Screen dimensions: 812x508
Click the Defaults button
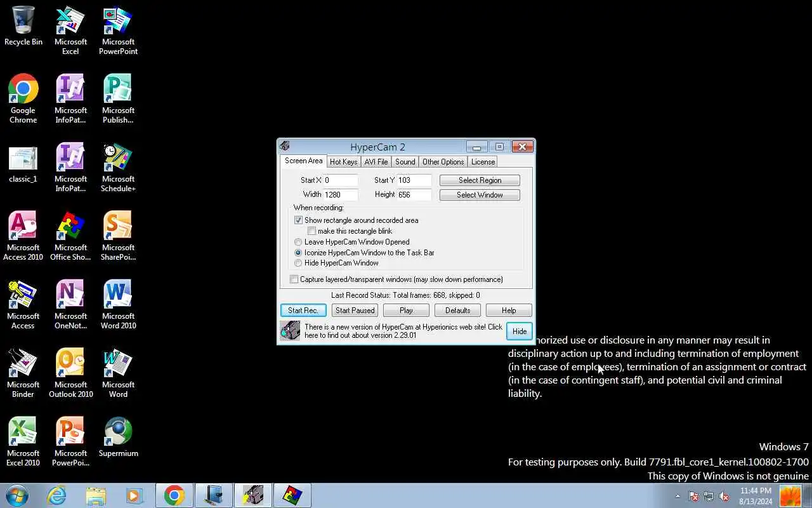[457, 311]
